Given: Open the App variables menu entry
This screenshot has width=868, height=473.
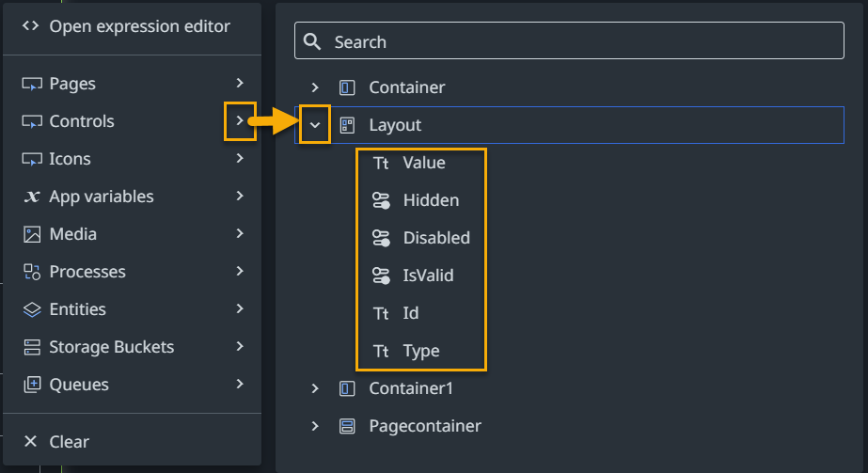Looking at the screenshot, I should tap(132, 197).
